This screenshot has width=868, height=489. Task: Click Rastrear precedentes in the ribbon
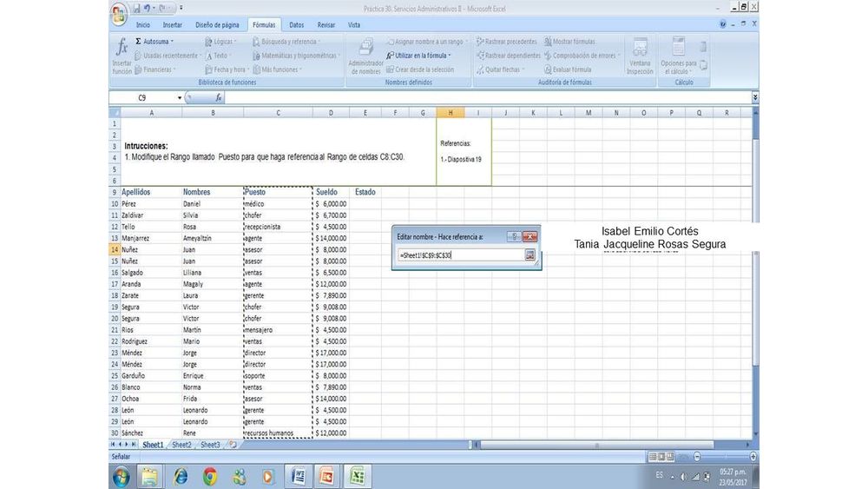coord(506,41)
